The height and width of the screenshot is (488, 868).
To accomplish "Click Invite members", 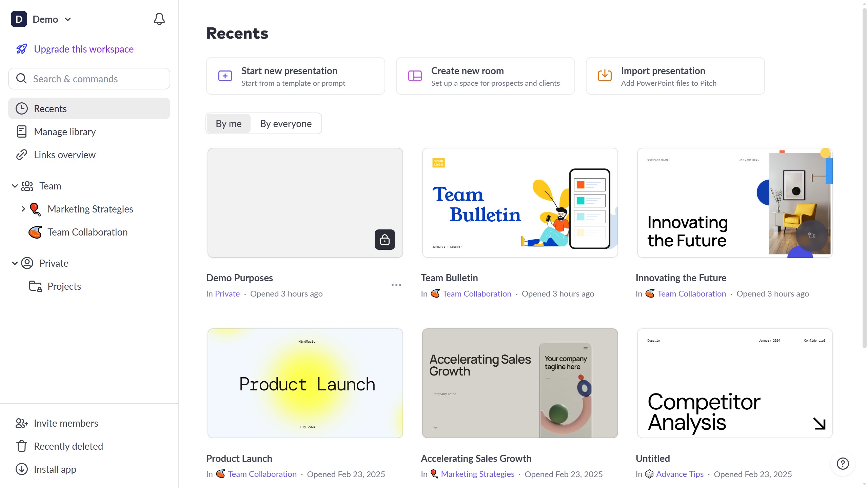I will point(66,423).
